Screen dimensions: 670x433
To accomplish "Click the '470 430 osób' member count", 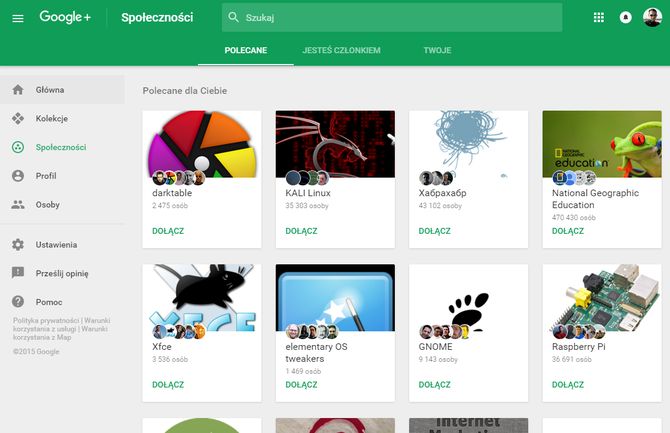I will coord(573,218).
